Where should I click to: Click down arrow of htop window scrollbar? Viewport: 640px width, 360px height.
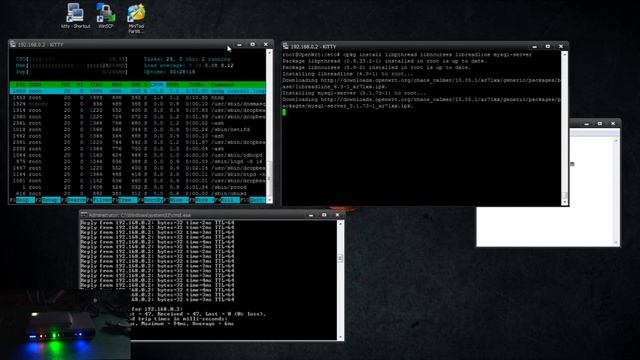click(269, 200)
